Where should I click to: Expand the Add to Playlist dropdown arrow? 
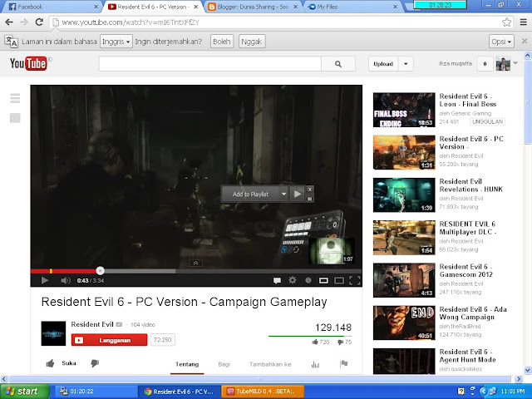283,194
